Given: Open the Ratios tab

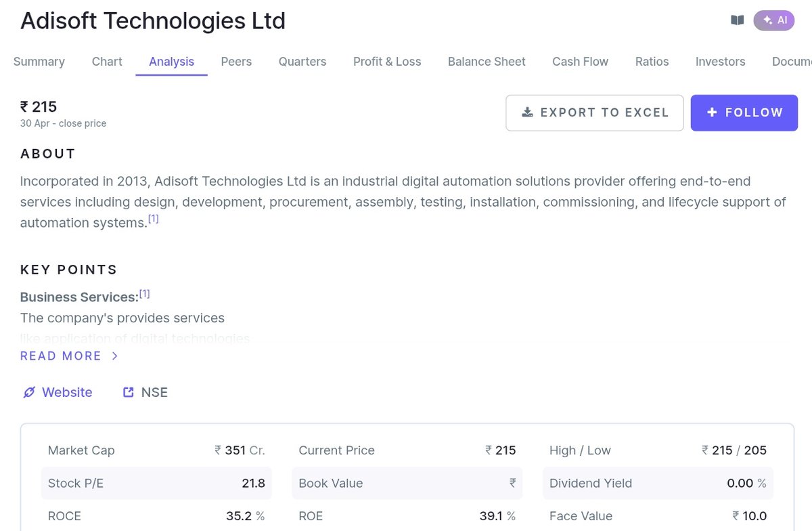Looking at the screenshot, I should pos(652,62).
